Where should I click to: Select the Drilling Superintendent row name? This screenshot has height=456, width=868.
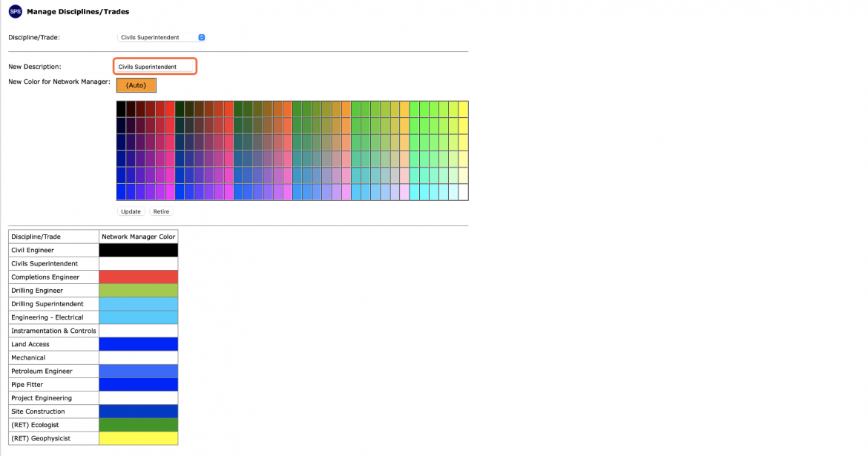(47, 304)
